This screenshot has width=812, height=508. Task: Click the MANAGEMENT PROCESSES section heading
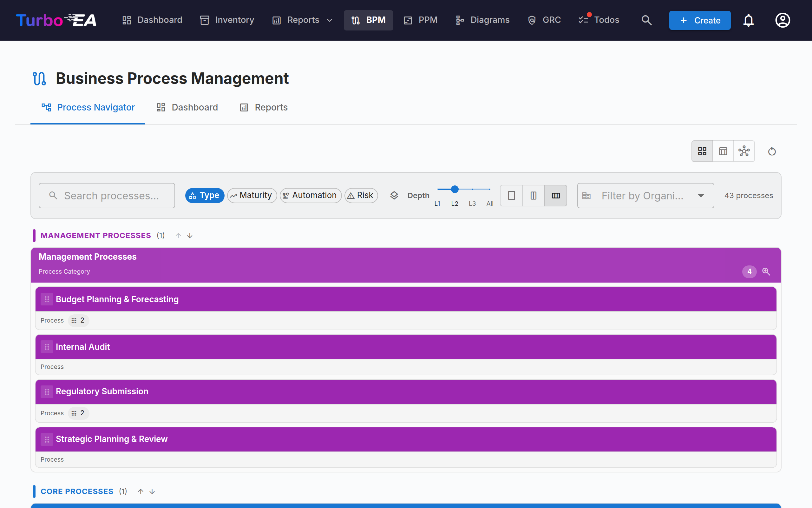coord(95,236)
